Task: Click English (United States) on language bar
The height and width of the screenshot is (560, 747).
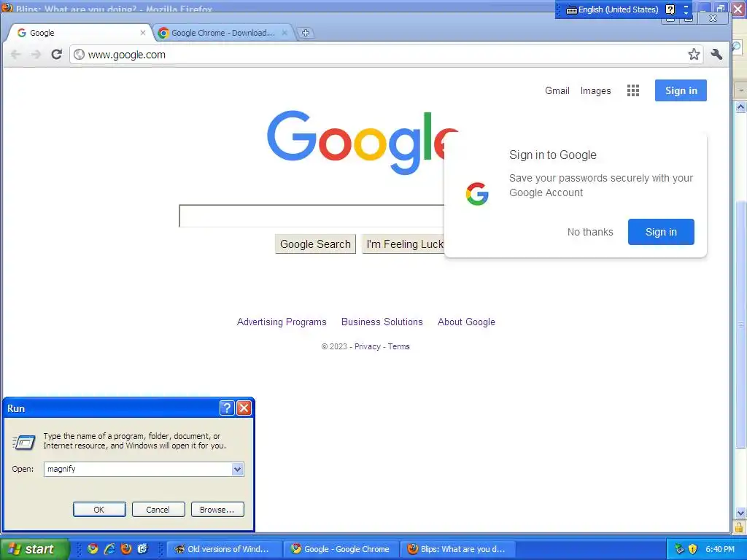Action: [x=619, y=9]
